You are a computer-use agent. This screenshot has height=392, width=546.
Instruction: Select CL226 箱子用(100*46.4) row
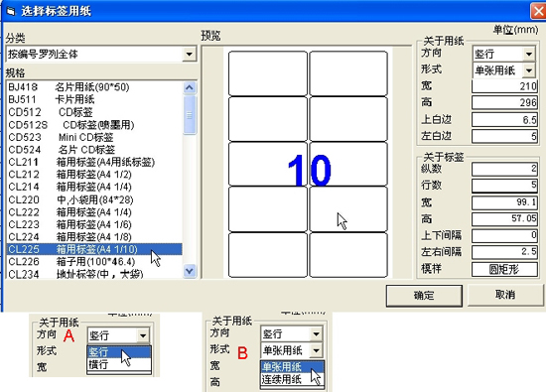click(x=94, y=262)
